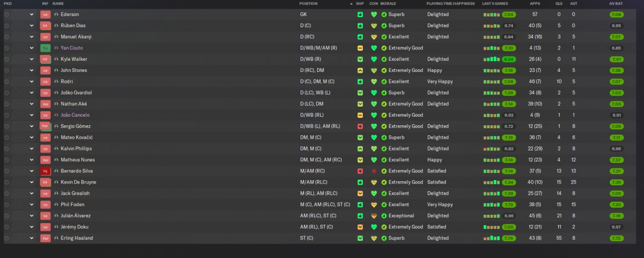Image resolution: width=644 pixels, height=258 pixels.
Task: Toggle the picked circle for João Cancelo
Action: [7, 115]
